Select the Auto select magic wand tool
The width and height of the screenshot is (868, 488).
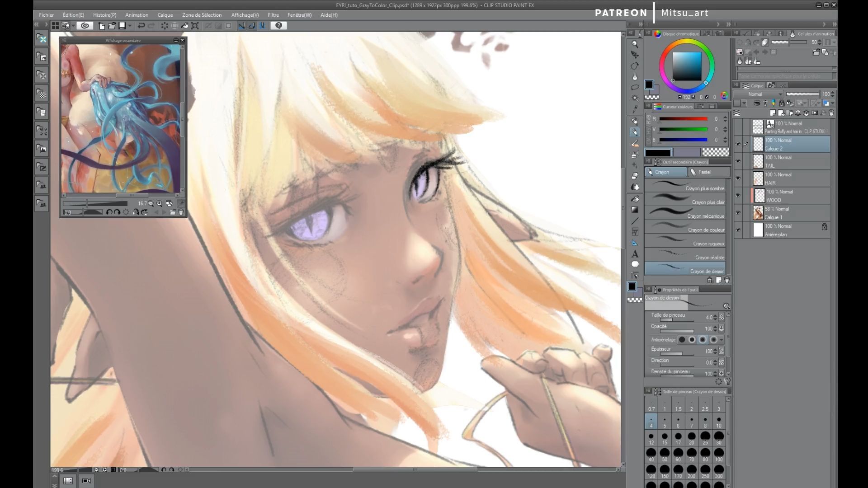pyautogui.click(x=635, y=98)
